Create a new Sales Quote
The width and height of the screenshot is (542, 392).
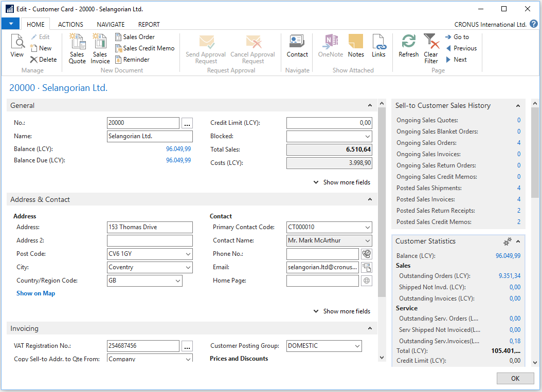tap(77, 49)
